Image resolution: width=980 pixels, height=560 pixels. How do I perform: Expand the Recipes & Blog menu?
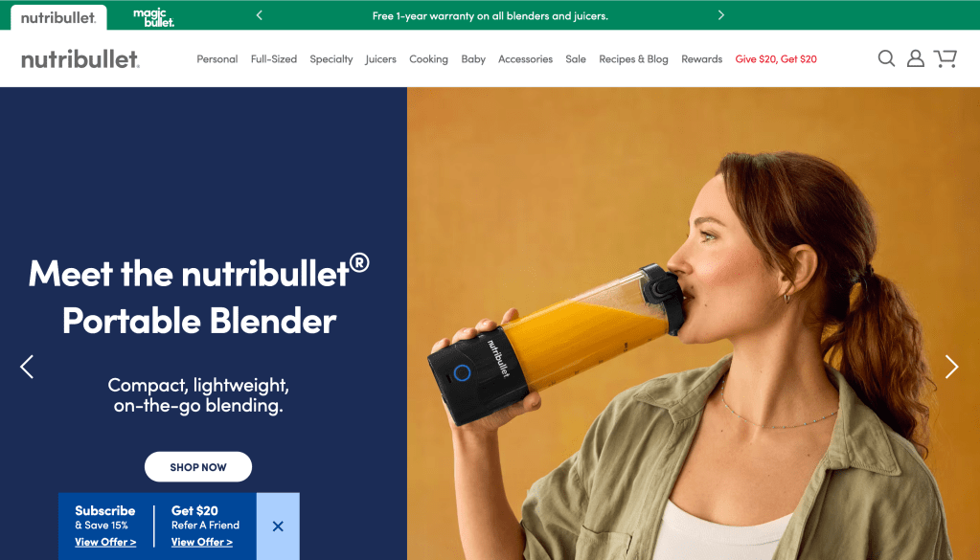tap(633, 59)
